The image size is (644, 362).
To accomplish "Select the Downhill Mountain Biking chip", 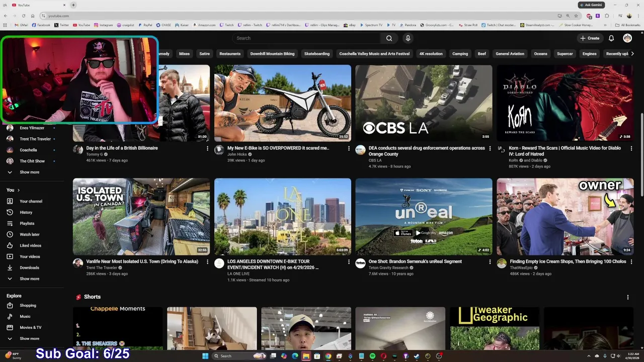I will [272, 54].
